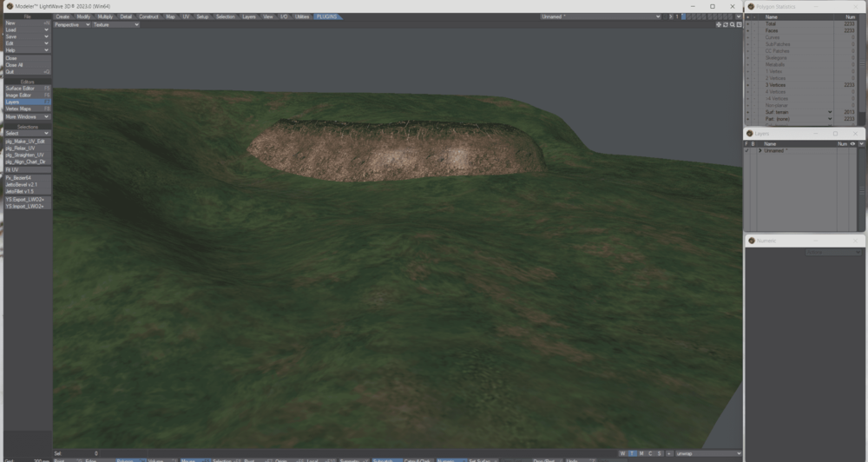Click the viewport maximize icon
The width and height of the screenshot is (868, 462).
738,24
